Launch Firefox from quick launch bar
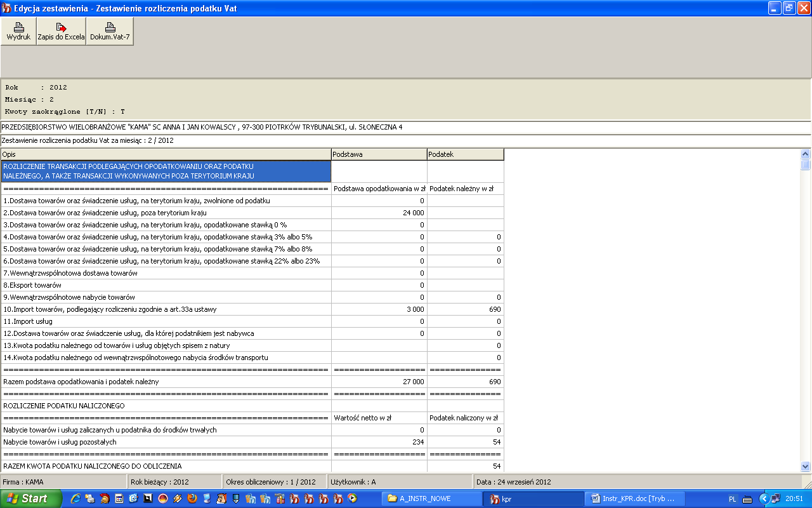The image size is (812, 508). point(192,498)
